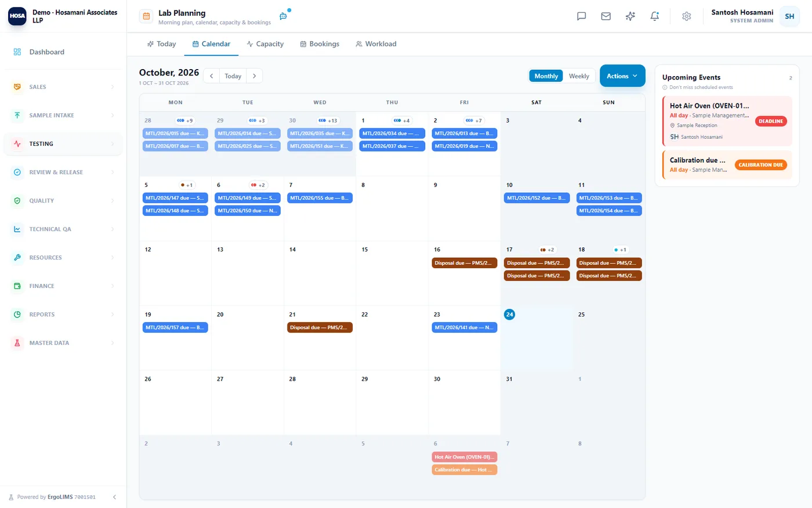
Task: Open the Bookings tab
Action: click(320, 44)
